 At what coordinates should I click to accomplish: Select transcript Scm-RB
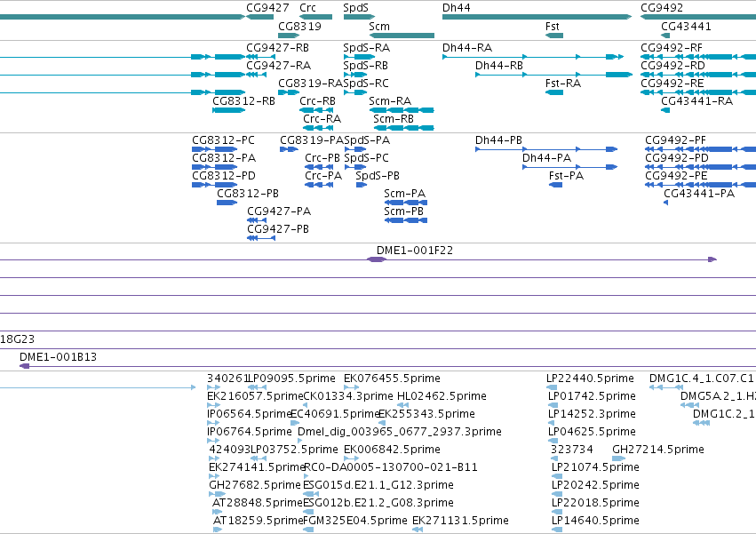click(404, 128)
